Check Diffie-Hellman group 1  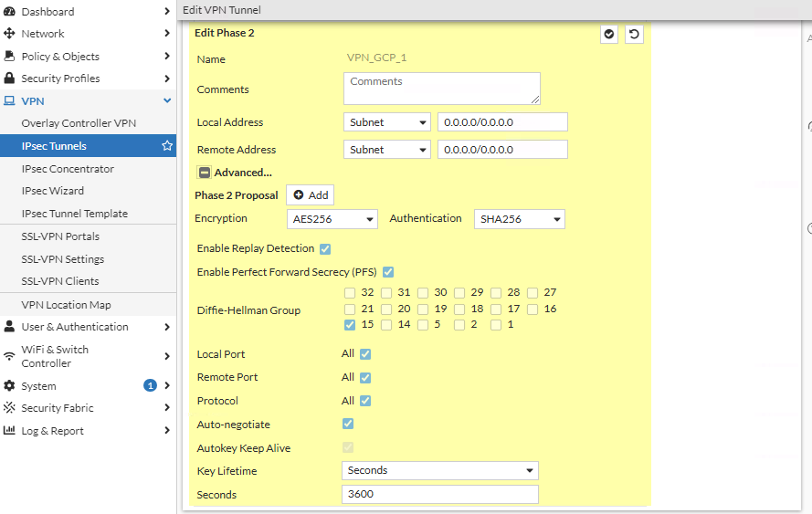coord(496,325)
